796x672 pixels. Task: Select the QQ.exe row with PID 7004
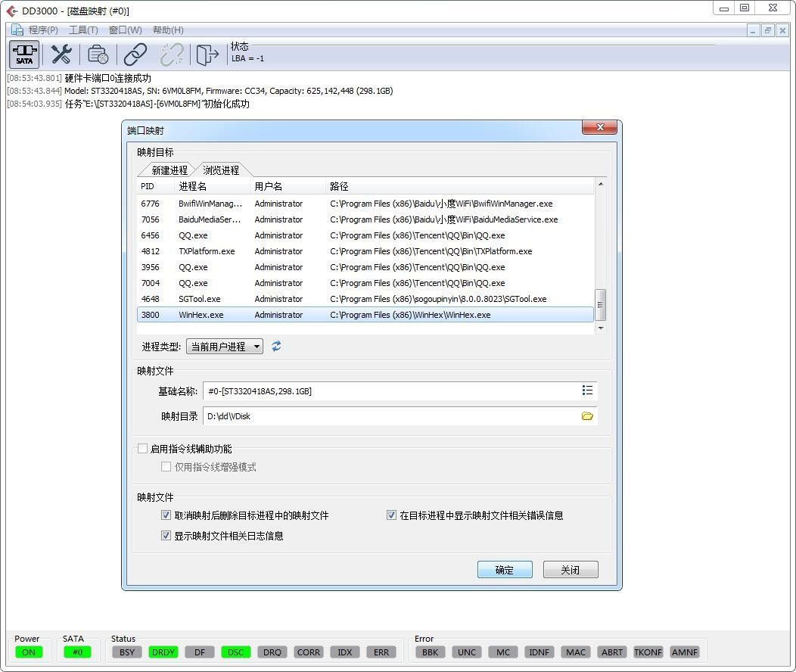tap(365, 283)
